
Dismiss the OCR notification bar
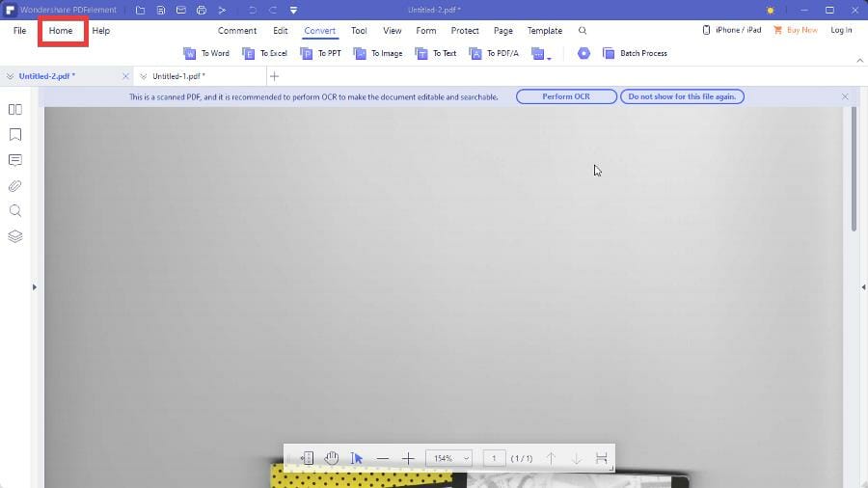(x=845, y=96)
